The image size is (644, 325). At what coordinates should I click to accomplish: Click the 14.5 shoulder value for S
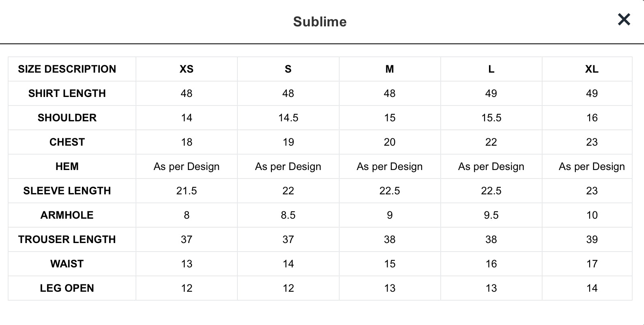tap(288, 118)
